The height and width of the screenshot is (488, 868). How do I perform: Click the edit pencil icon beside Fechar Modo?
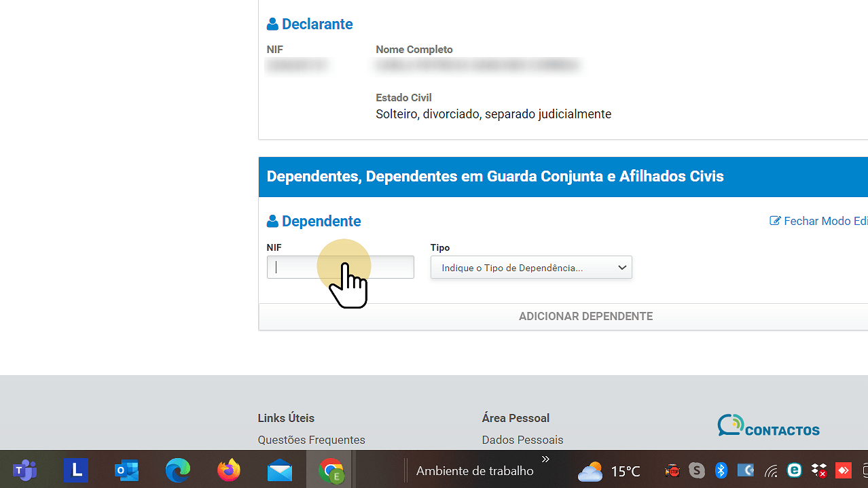774,220
